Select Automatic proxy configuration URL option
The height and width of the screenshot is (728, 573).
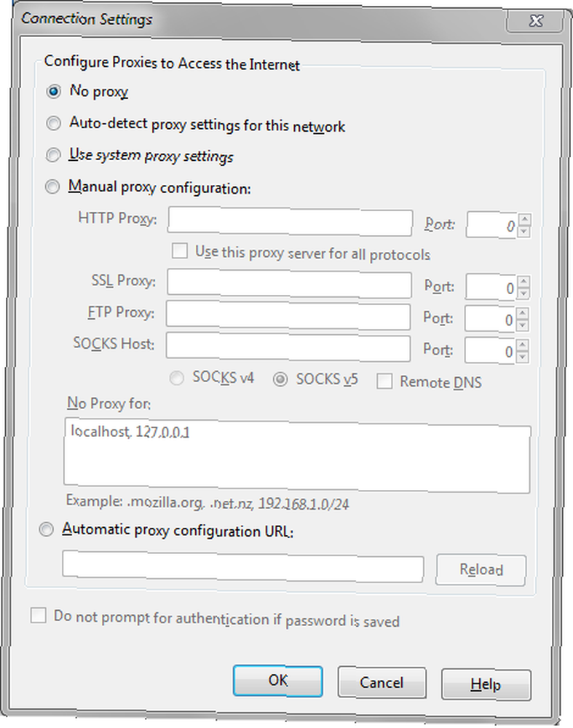pos(46,529)
